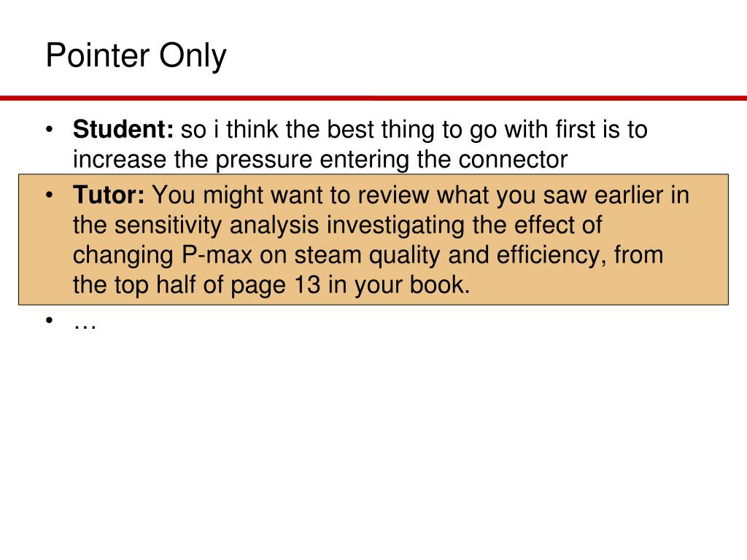The width and height of the screenshot is (747, 560).
Task: Click the bullet before Student line
Action: (50, 130)
